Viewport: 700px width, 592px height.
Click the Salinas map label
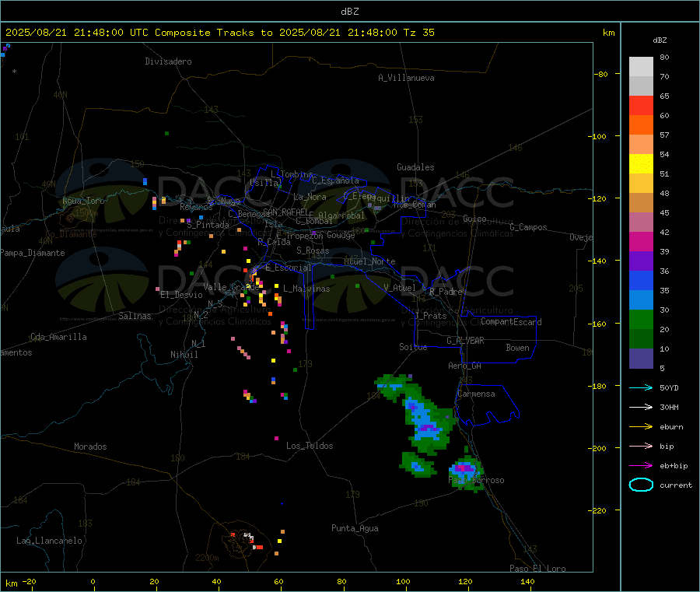pyautogui.click(x=135, y=316)
